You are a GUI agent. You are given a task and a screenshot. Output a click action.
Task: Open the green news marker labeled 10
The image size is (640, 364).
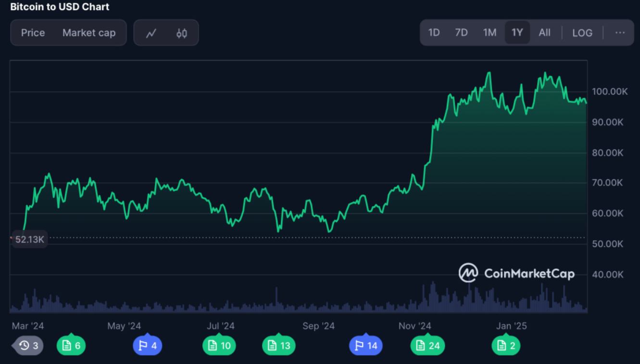click(x=219, y=345)
